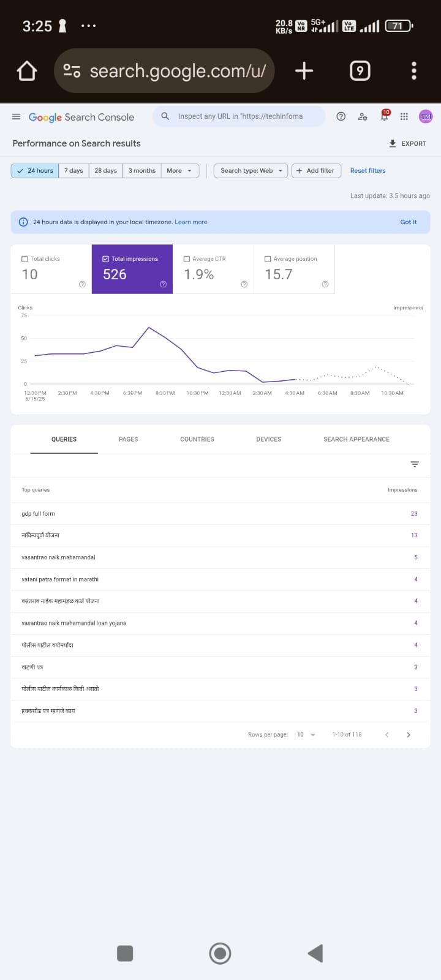
Task: Click the query 'gdp full form'
Action: (38, 514)
